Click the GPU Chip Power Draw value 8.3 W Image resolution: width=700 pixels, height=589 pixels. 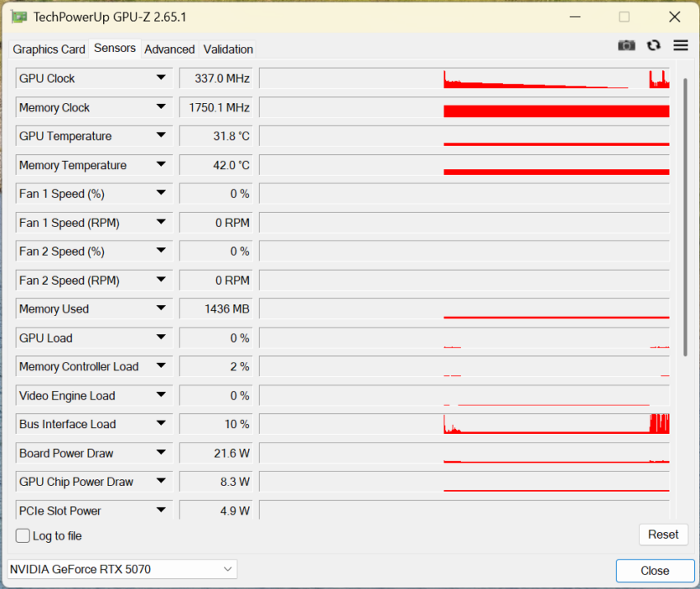pyautogui.click(x=216, y=481)
